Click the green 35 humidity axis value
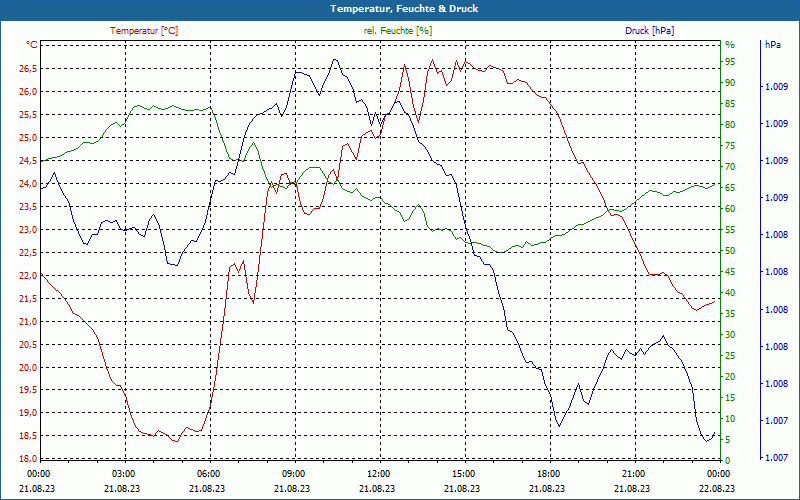 click(x=730, y=314)
